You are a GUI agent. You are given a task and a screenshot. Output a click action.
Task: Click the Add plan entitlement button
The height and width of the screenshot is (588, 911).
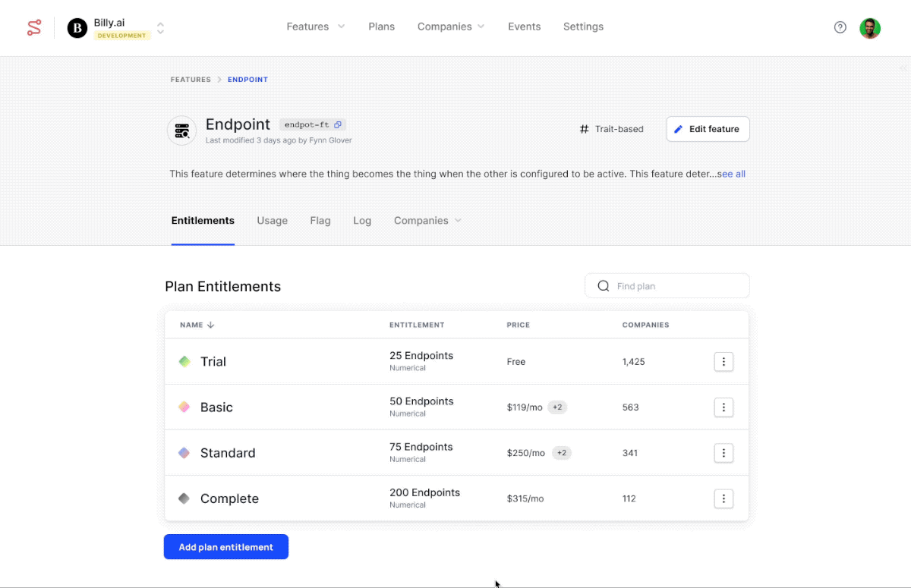coord(226,547)
